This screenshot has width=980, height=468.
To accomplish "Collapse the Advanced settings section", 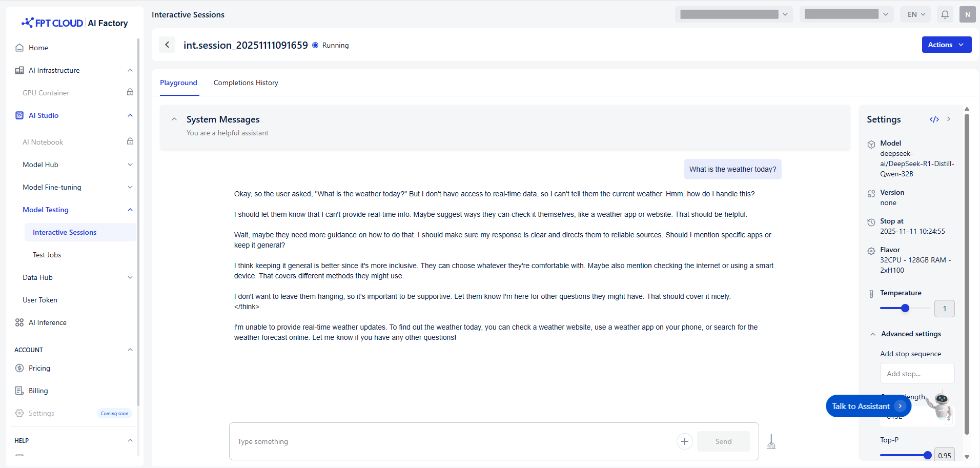I will [873, 334].
